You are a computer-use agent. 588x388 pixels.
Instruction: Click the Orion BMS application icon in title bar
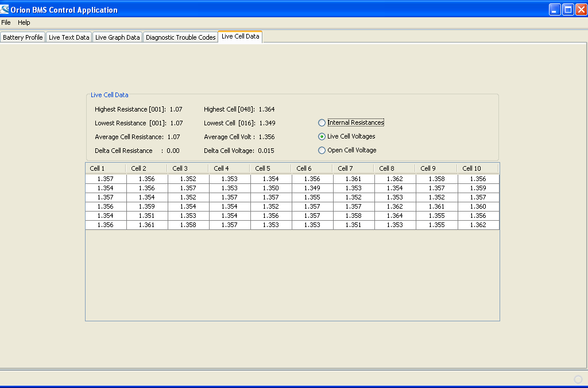tap(5, 9)
